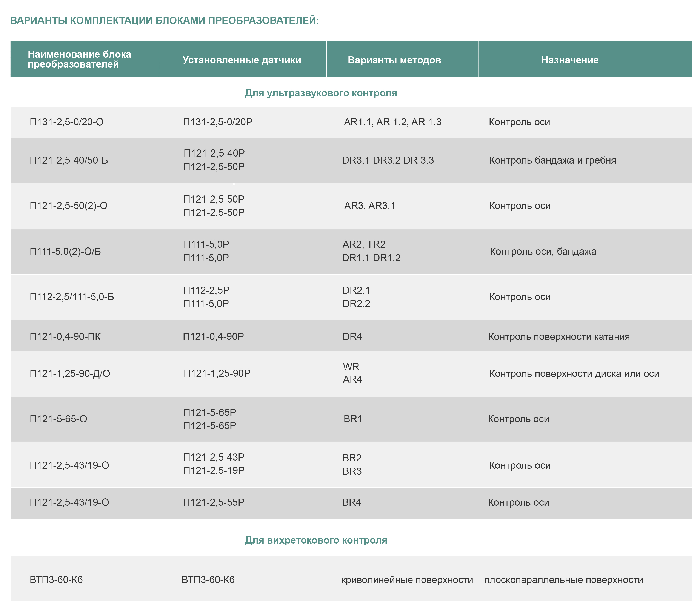Click sensor entry П121-2,5-19Р
700x608 pixels.
tap(214, 471)
